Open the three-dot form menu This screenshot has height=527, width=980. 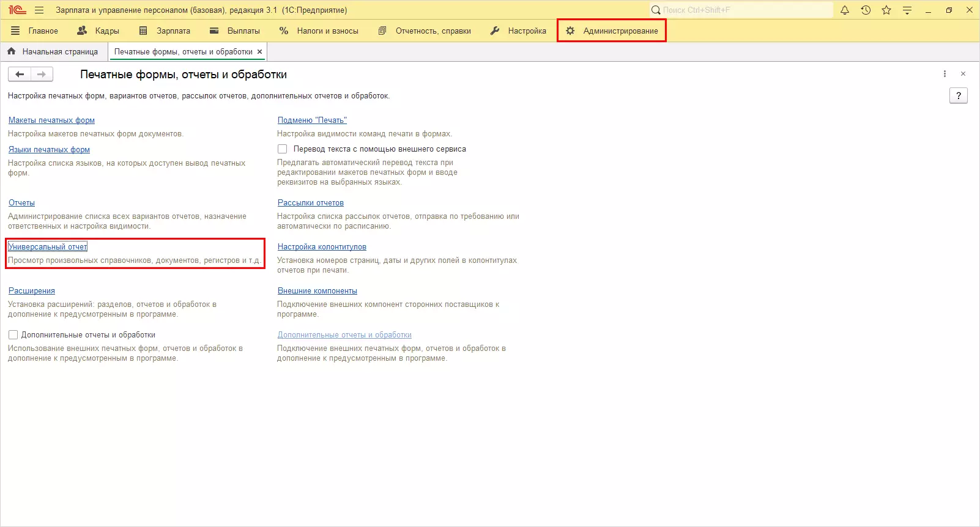click(945, 74)
